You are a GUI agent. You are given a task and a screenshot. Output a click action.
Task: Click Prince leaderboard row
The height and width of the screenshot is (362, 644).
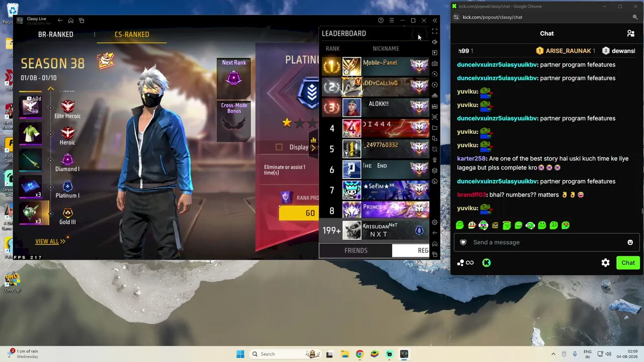click(375, 211)
